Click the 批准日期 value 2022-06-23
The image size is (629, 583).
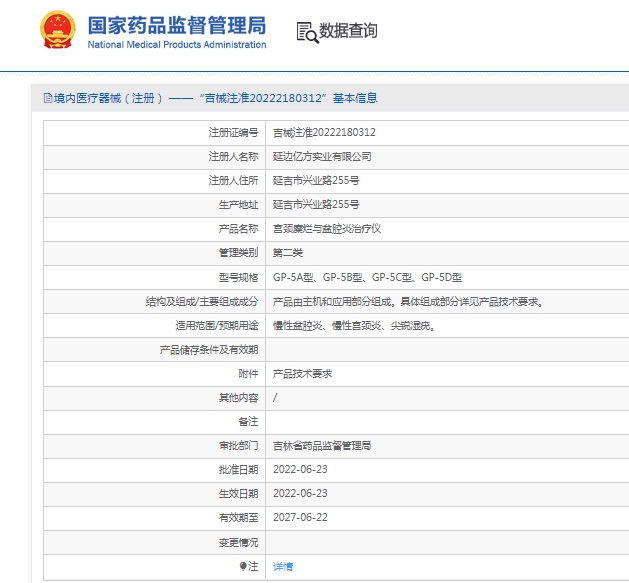click(x=300, y=469)
